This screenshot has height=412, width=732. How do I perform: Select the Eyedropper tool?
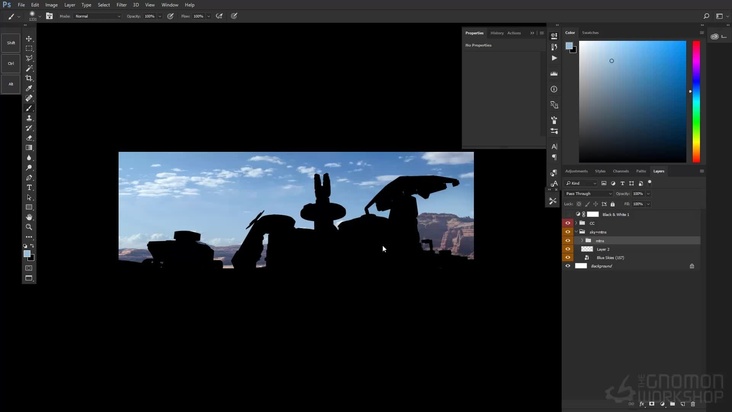[29, 88]
